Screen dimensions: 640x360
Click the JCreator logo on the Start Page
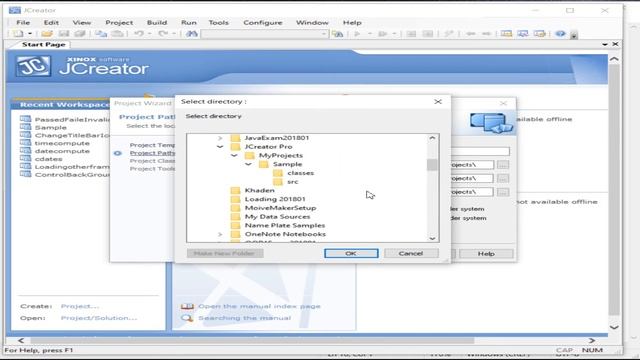[33, 66]
